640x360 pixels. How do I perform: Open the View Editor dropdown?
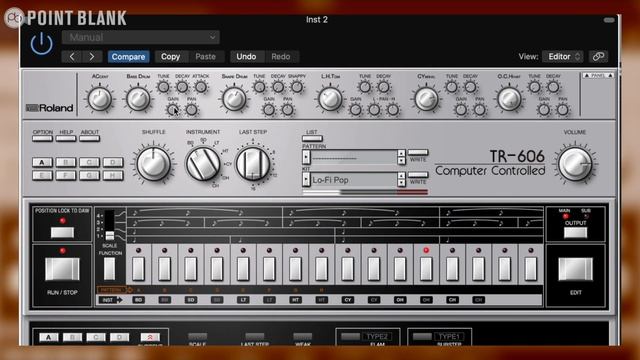click(x=563, y=56)
